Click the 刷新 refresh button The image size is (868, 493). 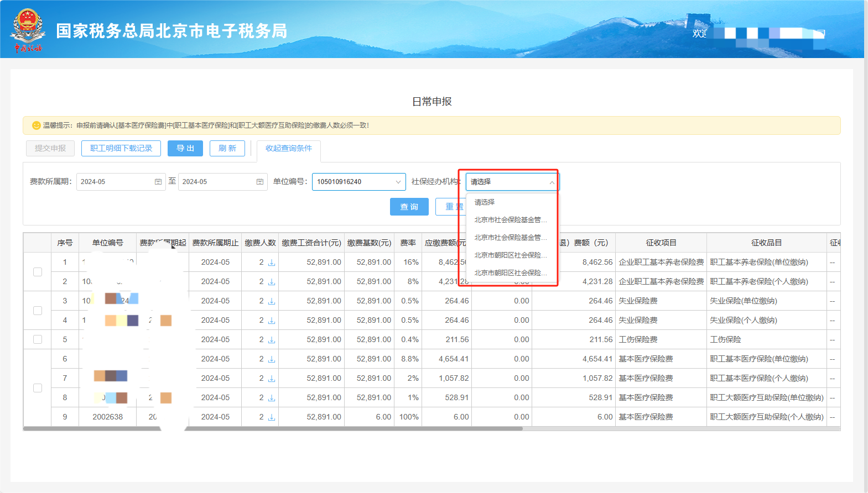click(x=227, y=148)
